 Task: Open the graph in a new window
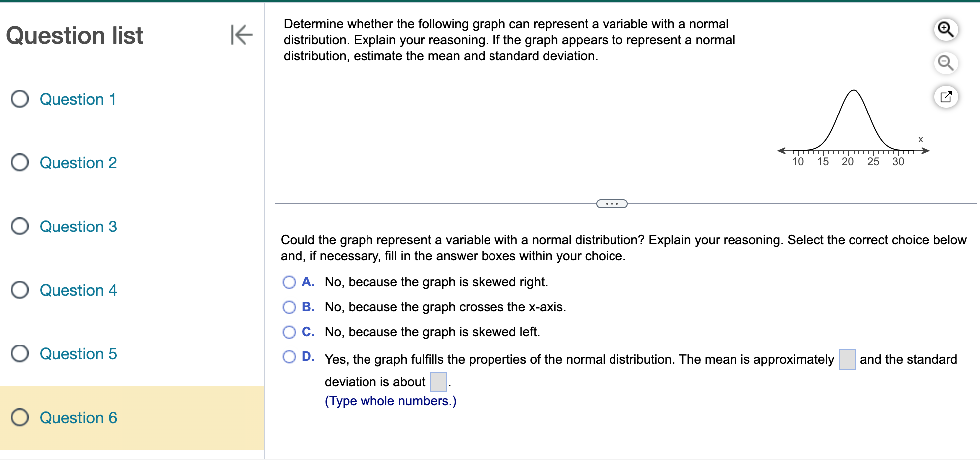pyautogui.click(x=946, y=97)
